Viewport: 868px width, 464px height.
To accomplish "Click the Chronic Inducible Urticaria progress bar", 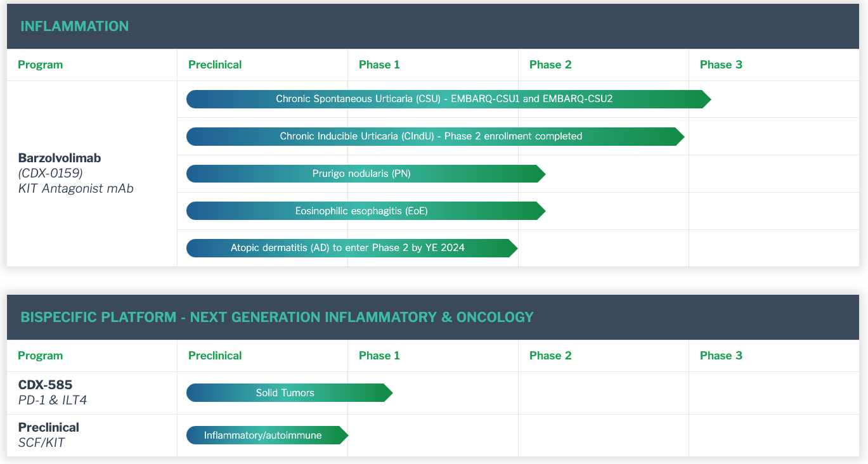I will (436, 136).
